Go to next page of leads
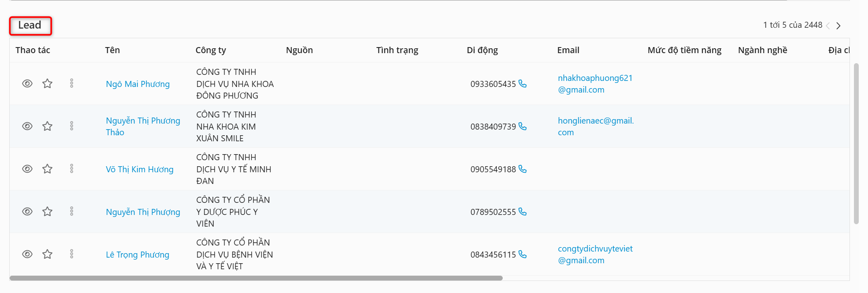Viewport: 868px width, 293px height. point(838,26)
